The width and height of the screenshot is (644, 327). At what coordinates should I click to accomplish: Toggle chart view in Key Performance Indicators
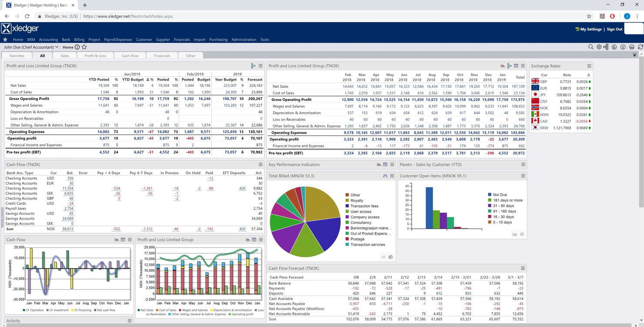coord(379,165)
